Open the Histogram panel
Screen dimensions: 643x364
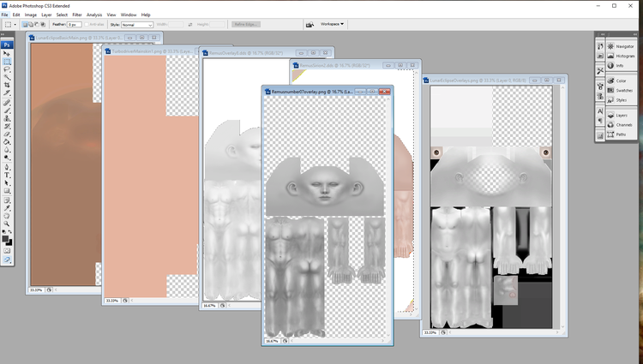[x=621, y=56]
